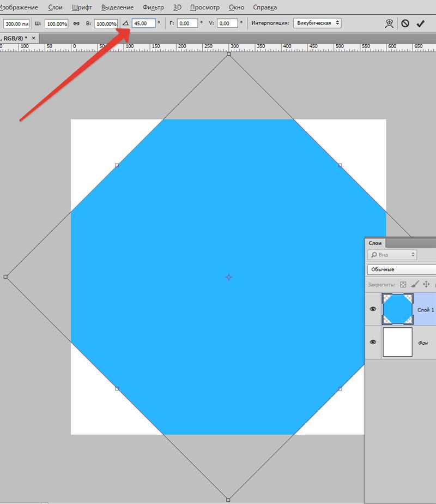Lock transparent pixels icon in Слои panel
This screenshot has height=504, width=436.
tap(403, 284)
